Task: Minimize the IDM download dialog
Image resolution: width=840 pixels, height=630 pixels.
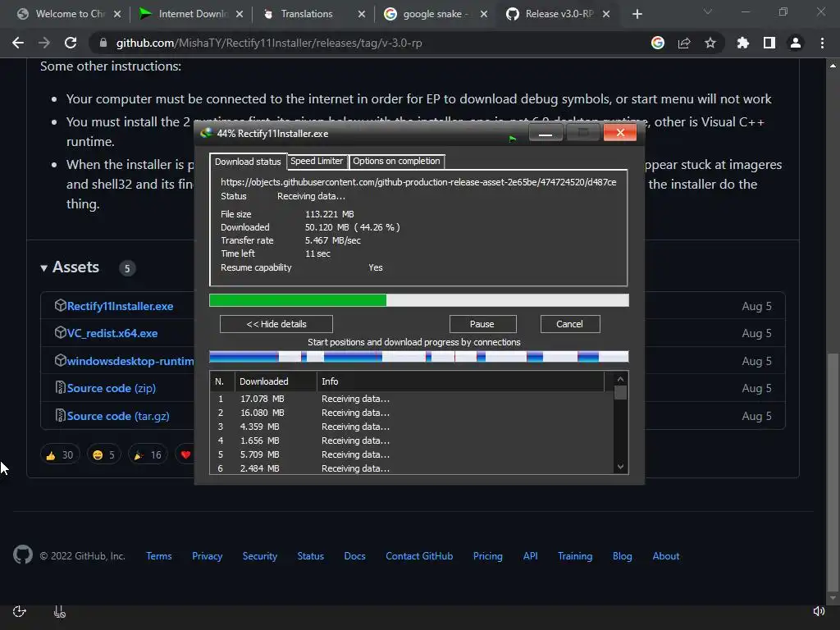Action: click(x=546, y=132)
